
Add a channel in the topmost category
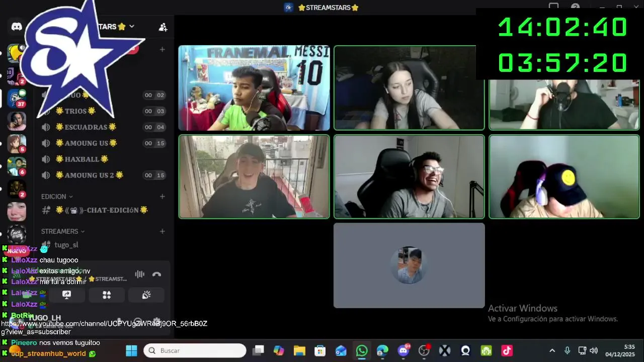click(162, 49)
